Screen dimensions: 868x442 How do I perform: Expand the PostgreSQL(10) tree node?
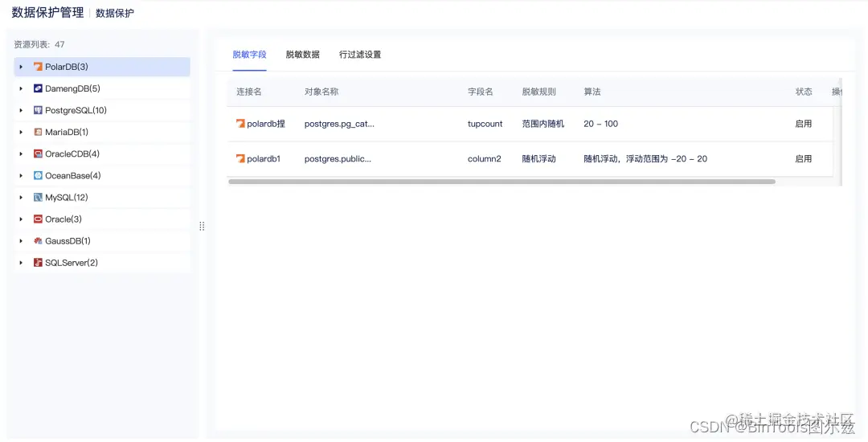pyautogui.click(x=21, y=110)
